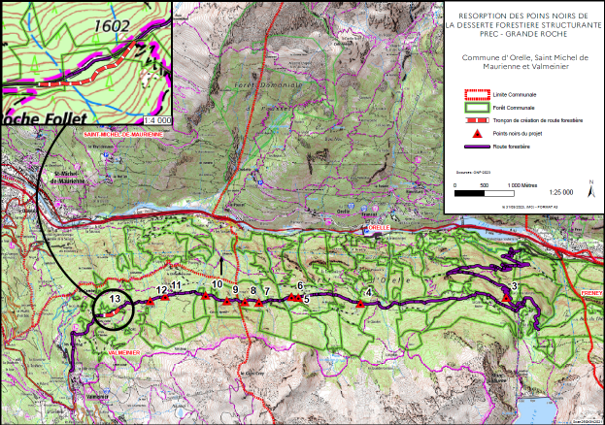Click the VALMEINIER commune label
The image size is (605, 425).
click(x=124, y=353)
